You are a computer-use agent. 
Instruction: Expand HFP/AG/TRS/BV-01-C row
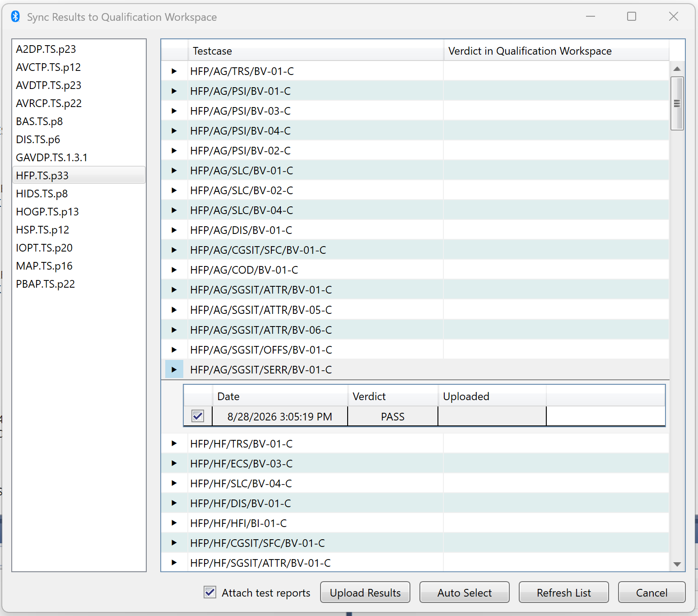pyautogui.click(x=174, y=71)
